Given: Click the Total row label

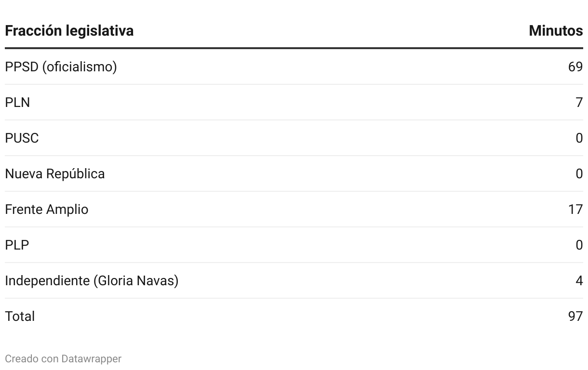Looking at the screenshot, I should coord(20,316).
